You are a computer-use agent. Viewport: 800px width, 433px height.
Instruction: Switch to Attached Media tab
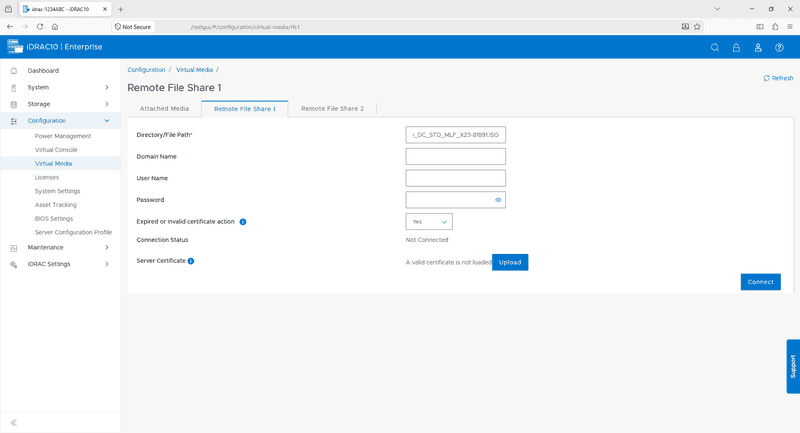(164, 109)
